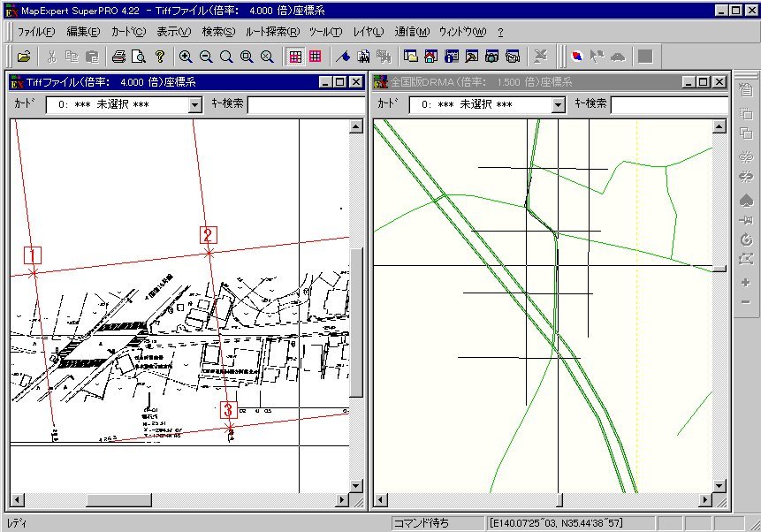The image size is (761, 532).
Task: Click the polygon node edit icon
Action: [746, 259]
